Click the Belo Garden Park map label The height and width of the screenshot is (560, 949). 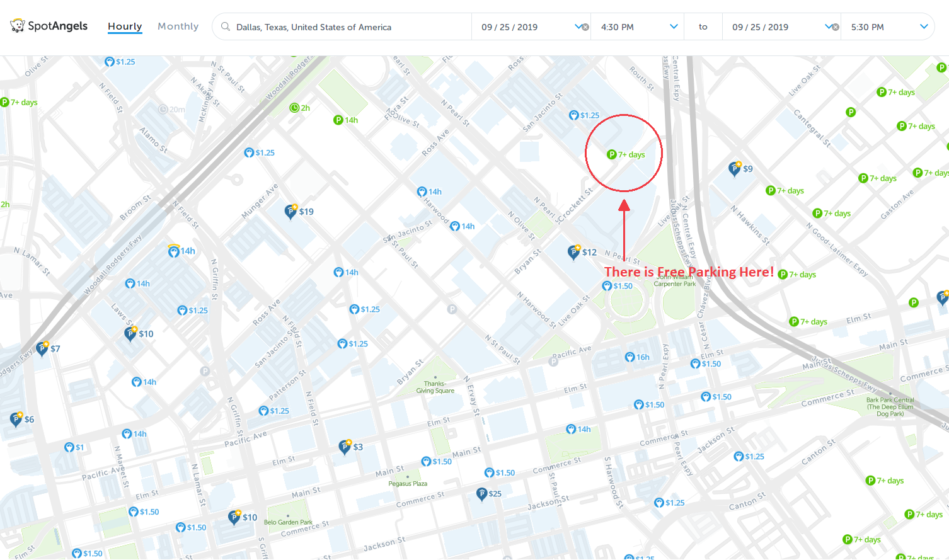click(288, 522)
